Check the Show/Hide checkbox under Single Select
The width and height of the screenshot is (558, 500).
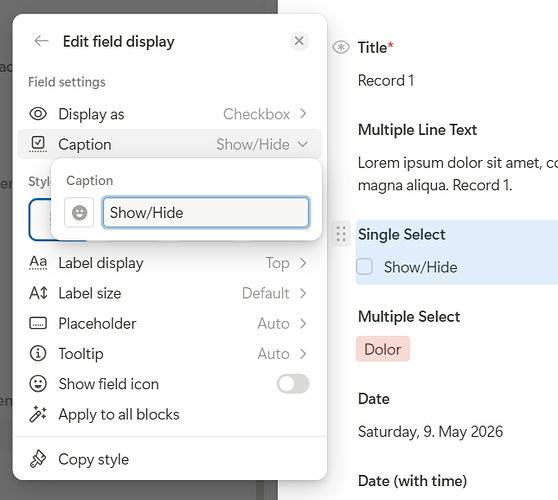click(x=364, y=267)
